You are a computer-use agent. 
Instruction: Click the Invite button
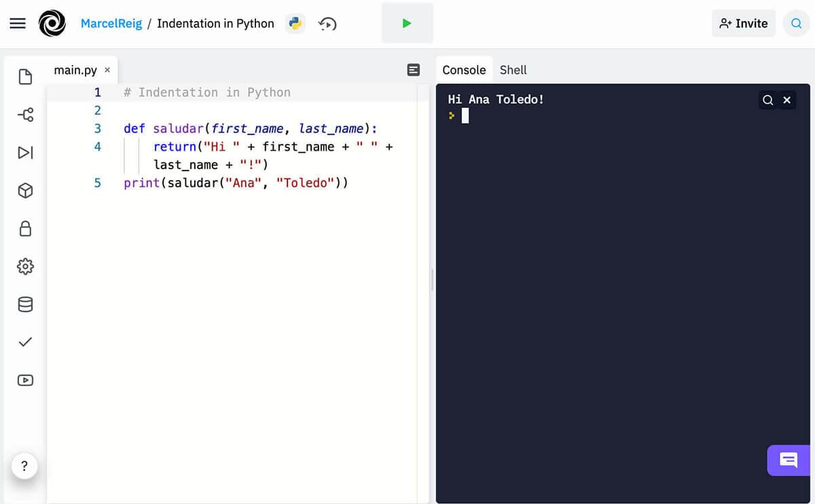744,23
